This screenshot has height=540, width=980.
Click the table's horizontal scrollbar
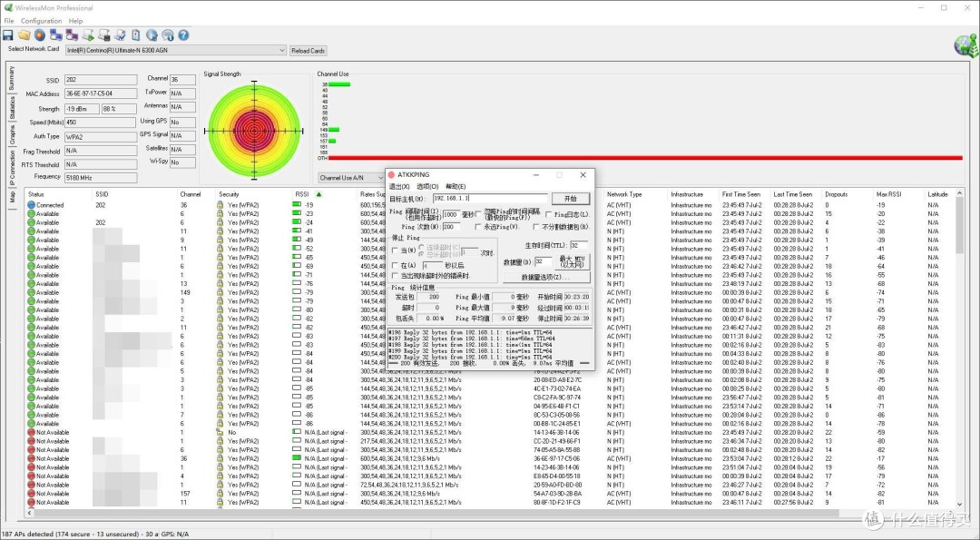click(436, 513)
